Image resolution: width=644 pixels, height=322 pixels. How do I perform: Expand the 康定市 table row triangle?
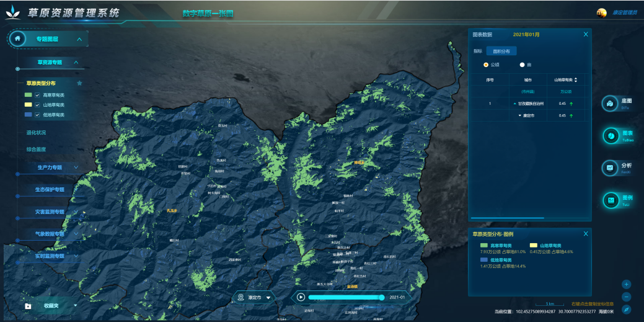[x=519, y=116]
